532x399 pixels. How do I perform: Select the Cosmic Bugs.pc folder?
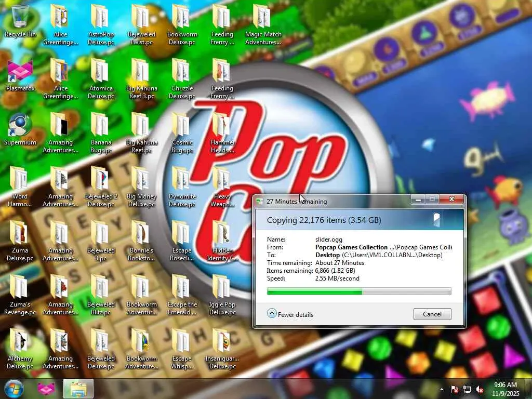(182, 132)
